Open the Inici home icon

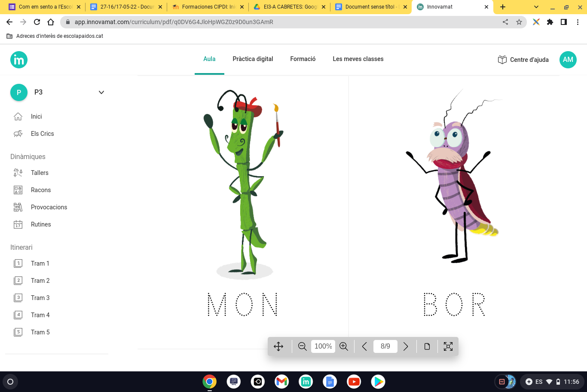[x=18, y=116]
